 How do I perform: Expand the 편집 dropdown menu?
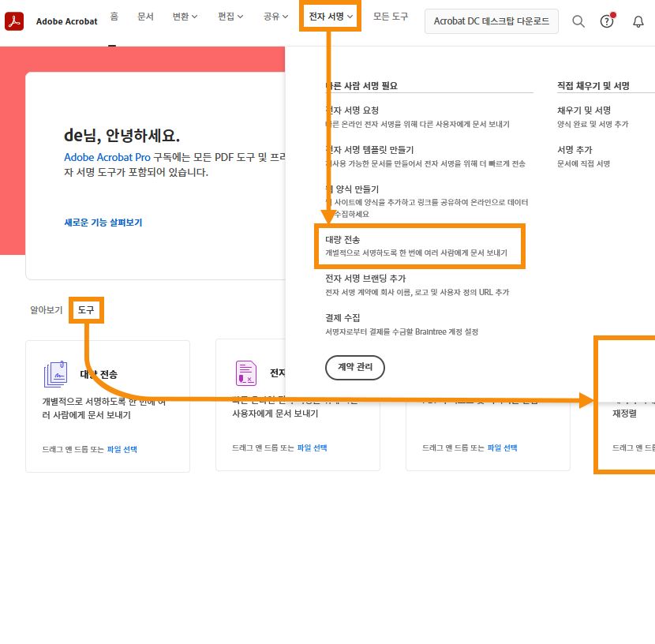(230, 17)
